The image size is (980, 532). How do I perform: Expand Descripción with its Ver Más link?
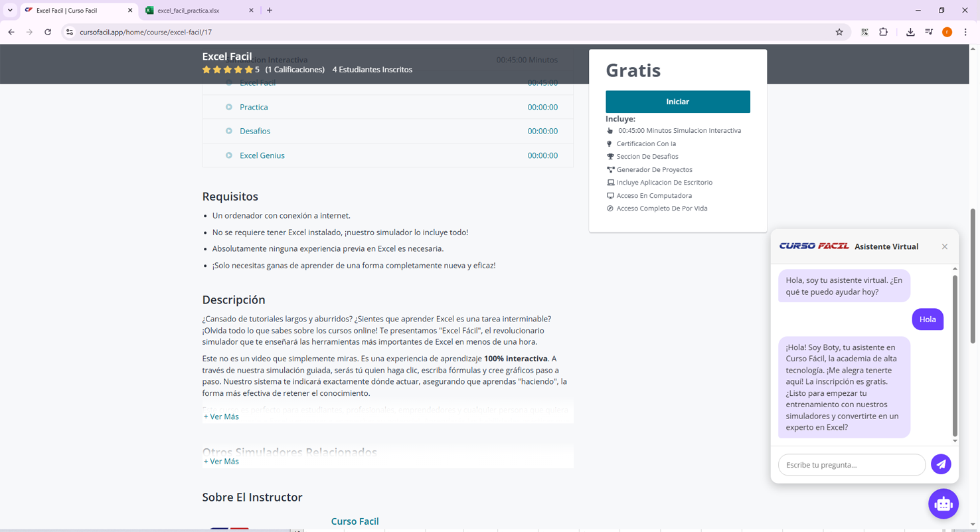(x=221, y=416)
